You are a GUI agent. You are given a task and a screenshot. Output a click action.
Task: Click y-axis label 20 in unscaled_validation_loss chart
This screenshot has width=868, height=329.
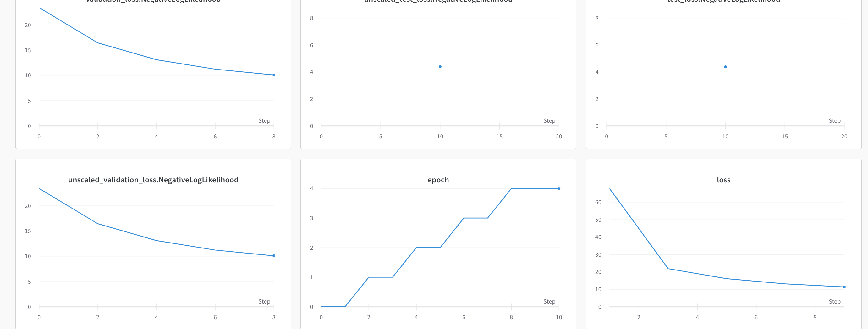pyautogui.click(x=28, y=206)
